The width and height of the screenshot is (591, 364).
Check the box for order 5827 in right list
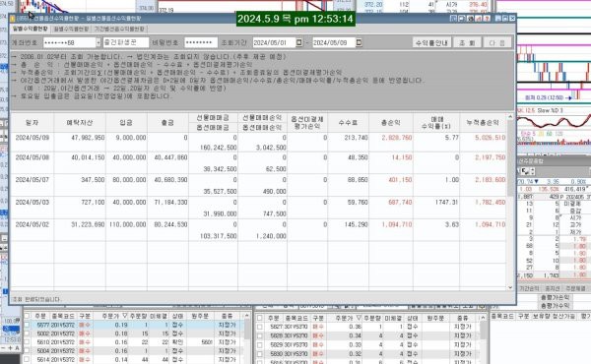point(260,328)
